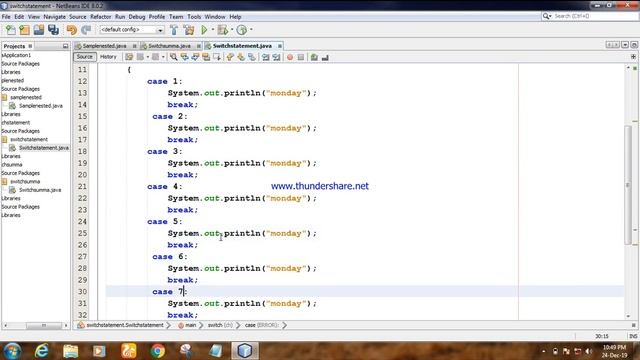This screenshot has height=360, width=640.
Task: Stop Macro Recording square icon
Action: pyautogui.click(x=301, y=57)
